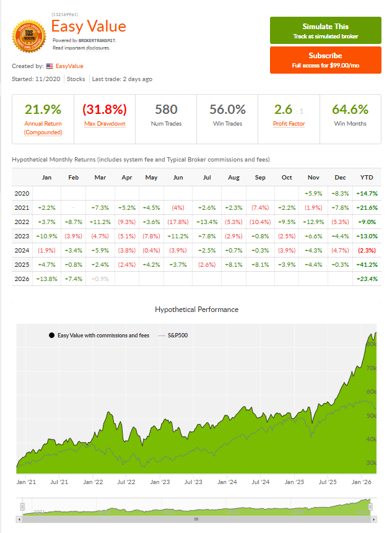Toggle the S&P500 legend series
Image resolution: width=392 pixels, height=533 pixels.
coord(173,335)
